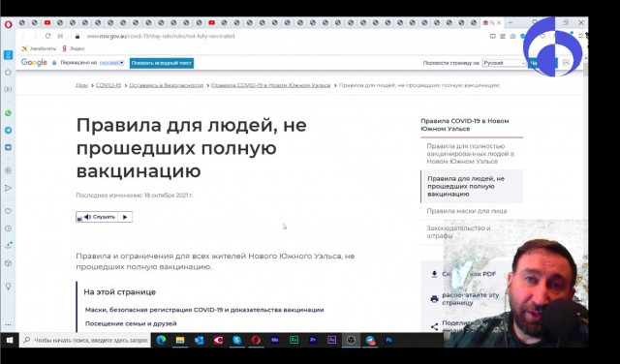
Task: Open the Speed Dial grid button
Action: pyautogui.click(x=60, y=36)
